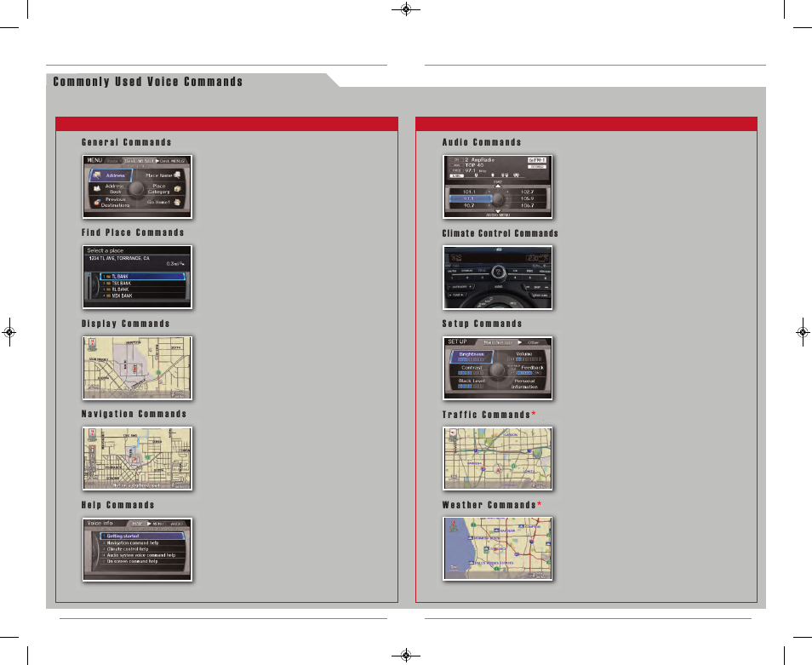Select the General Commands menu screenshot
The image size is (812, 665).
pos(137,186)
